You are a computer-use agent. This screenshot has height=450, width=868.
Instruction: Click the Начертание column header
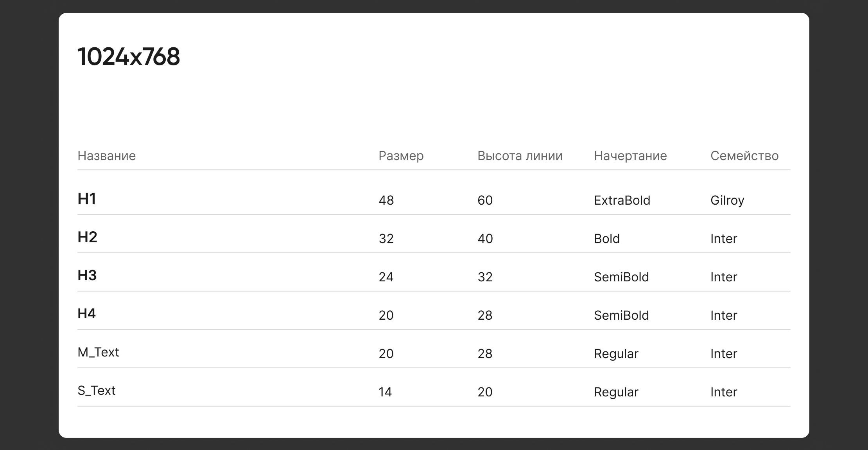point(630,156)
